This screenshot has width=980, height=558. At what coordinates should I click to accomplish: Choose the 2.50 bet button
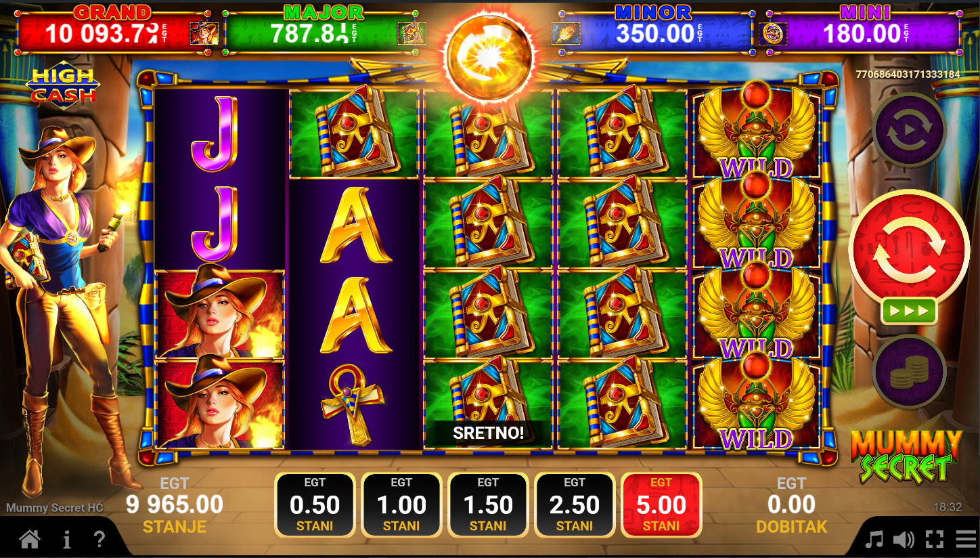point(575,505)
